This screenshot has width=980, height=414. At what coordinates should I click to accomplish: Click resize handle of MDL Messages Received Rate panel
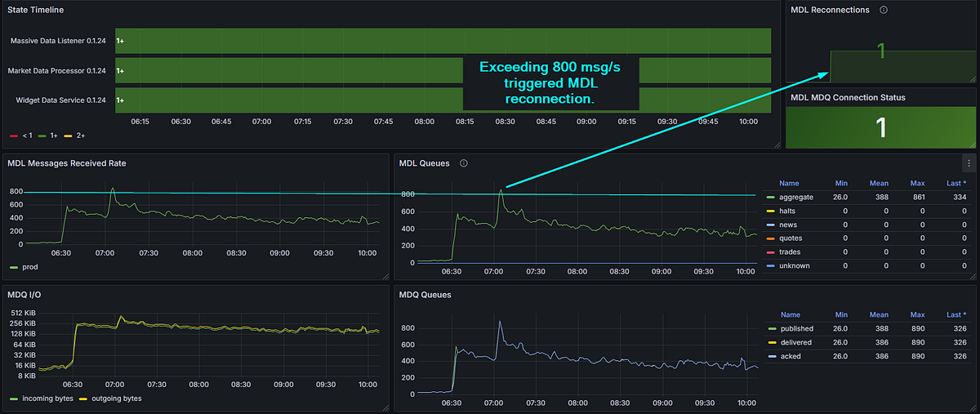pyautogui.click(x=385, y=277)
